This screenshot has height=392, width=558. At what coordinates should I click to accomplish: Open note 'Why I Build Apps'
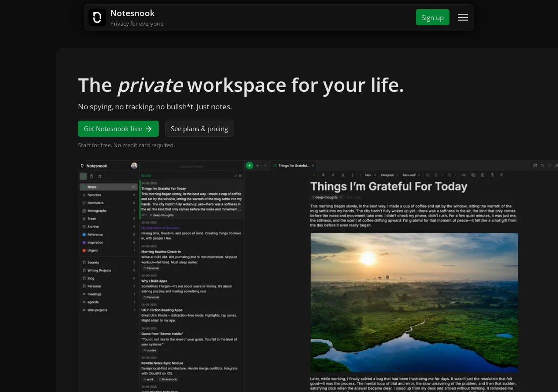[191, 287]
